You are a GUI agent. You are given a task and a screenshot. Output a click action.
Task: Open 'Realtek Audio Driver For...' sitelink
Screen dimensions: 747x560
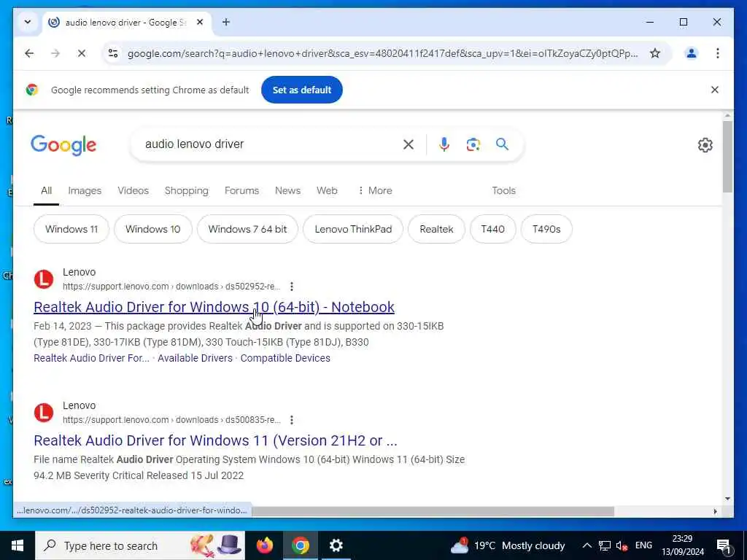click(x=91, y=358)
